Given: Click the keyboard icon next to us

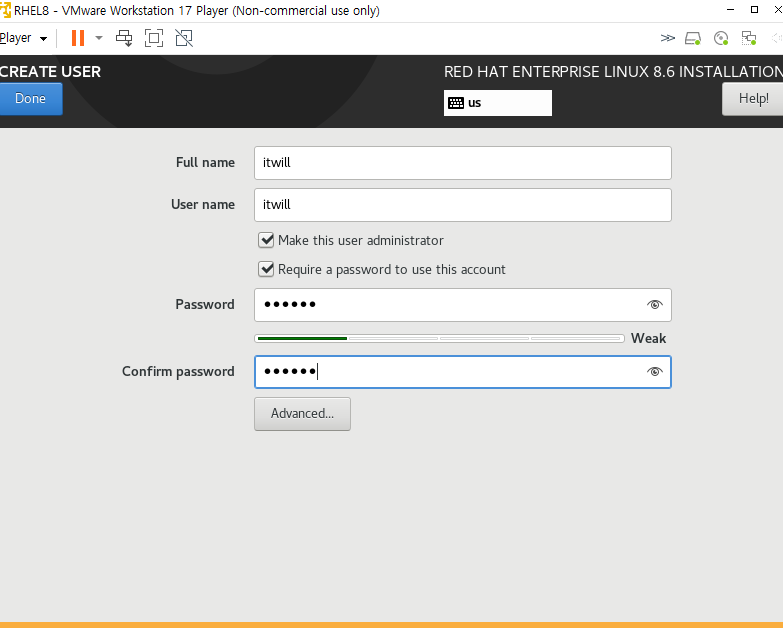Looking at the screenshot, I should click(456, 103).
